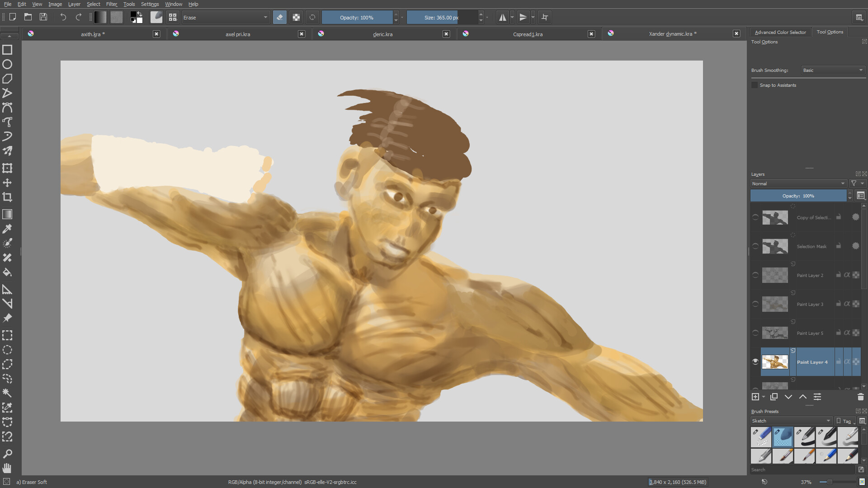Enable the Snap to Assistants checkbox

755,85
